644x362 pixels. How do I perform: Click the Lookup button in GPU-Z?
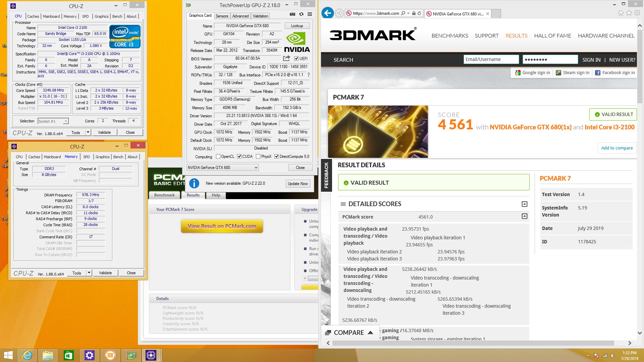tap(297, 26)
